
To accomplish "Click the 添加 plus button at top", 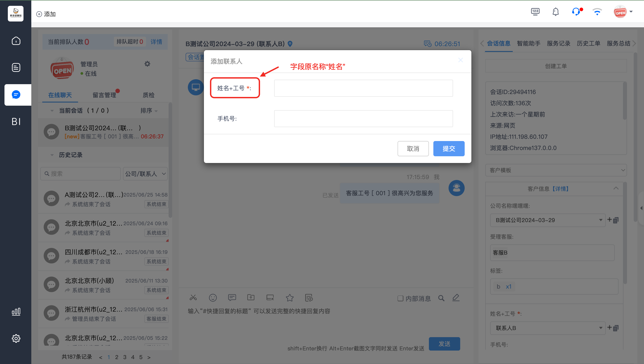I will coord(46,14).
